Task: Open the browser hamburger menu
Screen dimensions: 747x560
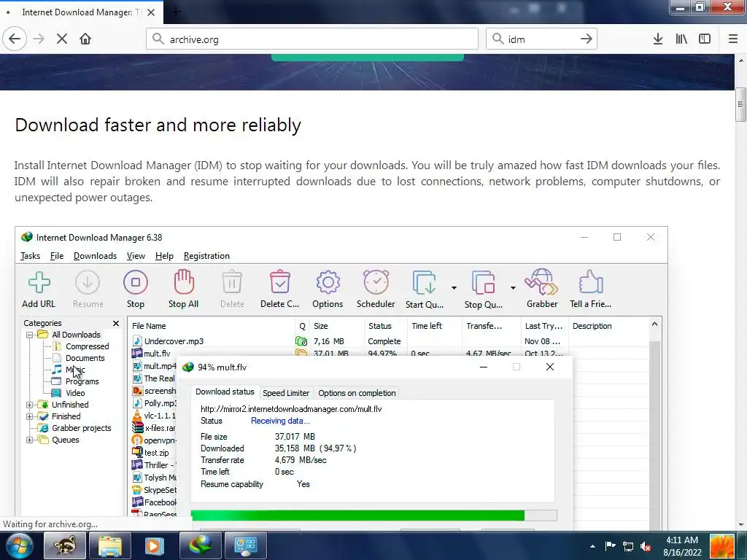Action: (x=733, y=39)
